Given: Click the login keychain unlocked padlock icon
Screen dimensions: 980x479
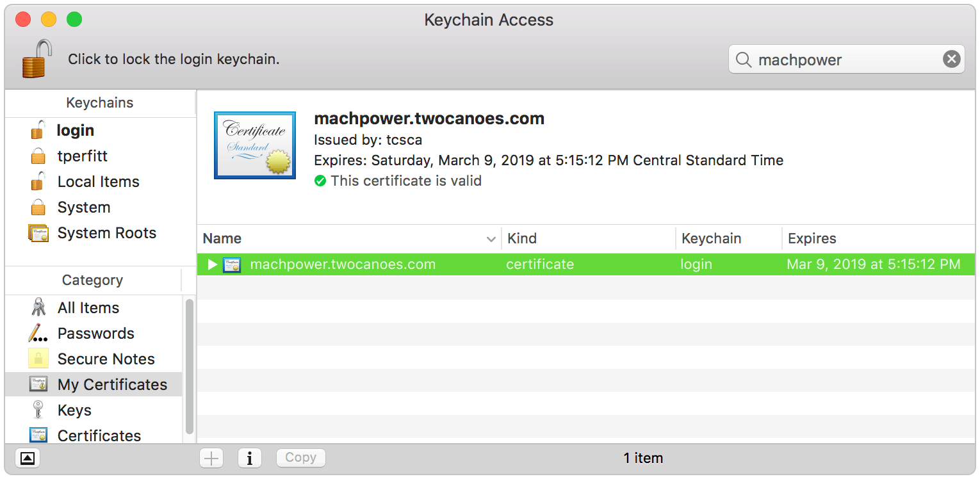Looking at the screenshot, I should point(38,130).
